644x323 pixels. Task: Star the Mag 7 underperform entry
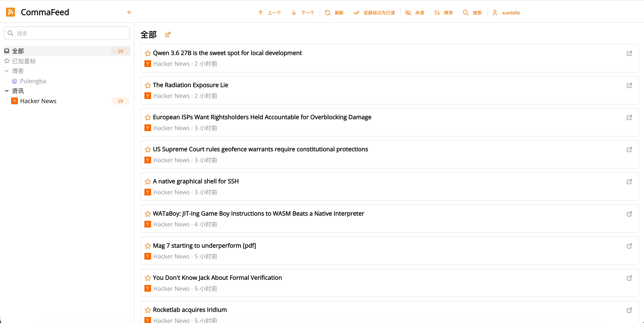point(148,246)
